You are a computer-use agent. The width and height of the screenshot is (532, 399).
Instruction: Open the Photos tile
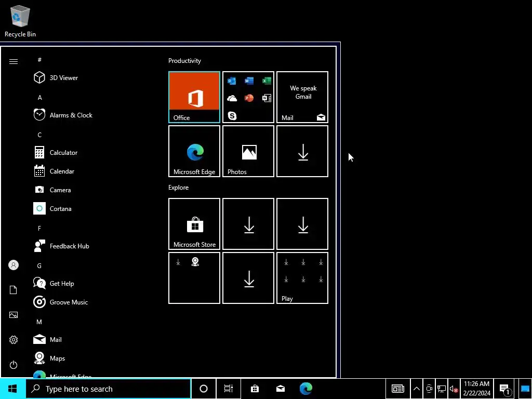tap(248, 151)
